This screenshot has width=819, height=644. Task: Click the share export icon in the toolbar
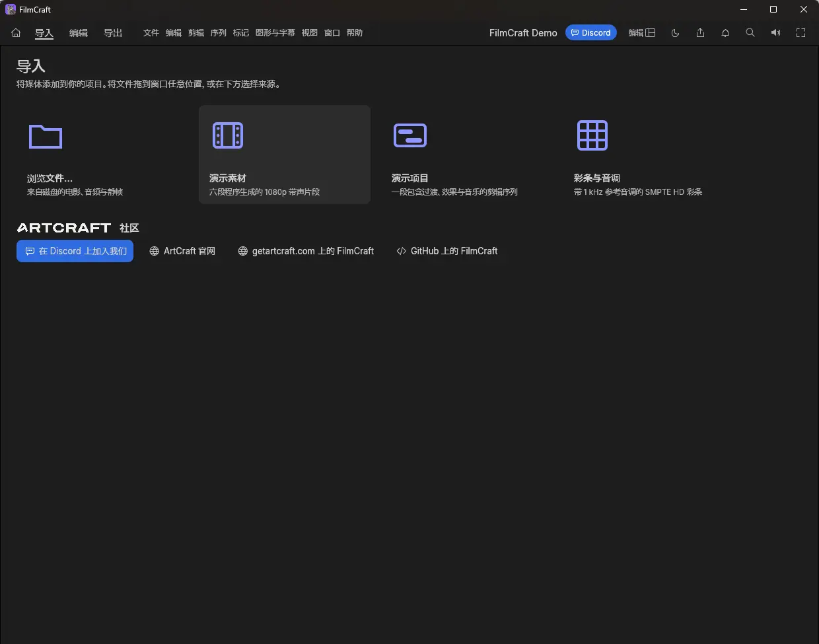click(700, 32)
